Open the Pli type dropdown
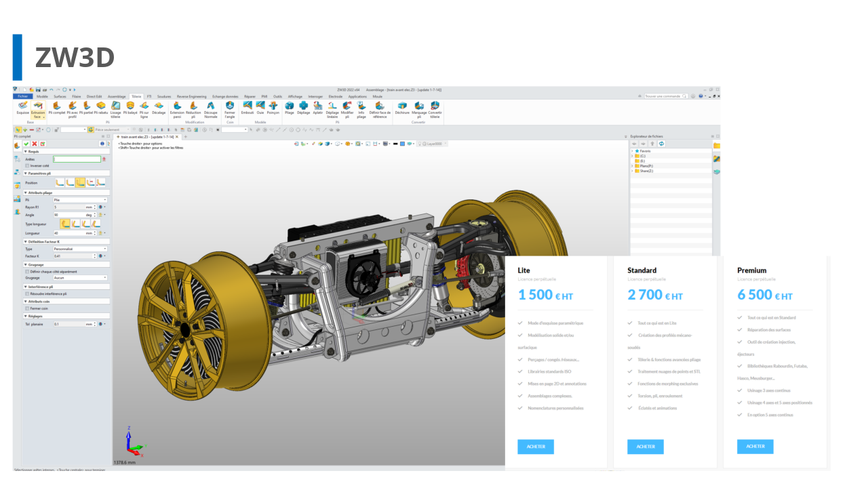 (x=80, y=200)
